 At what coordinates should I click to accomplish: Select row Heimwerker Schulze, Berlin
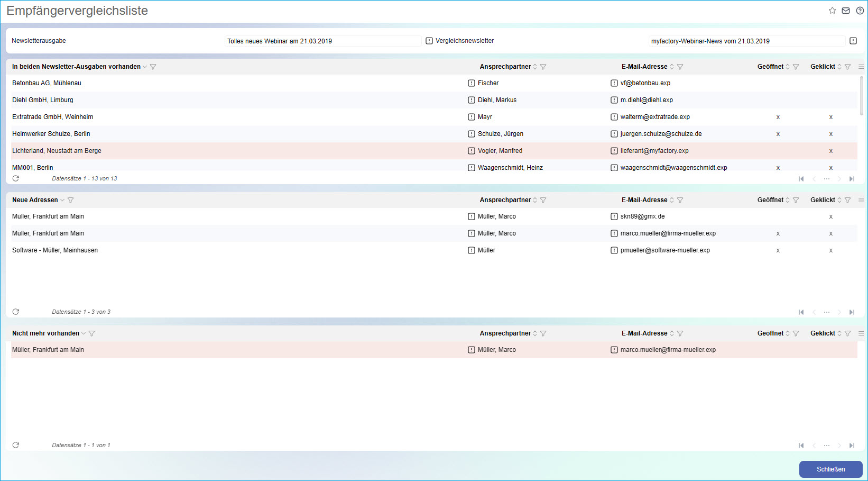point(434,134)
